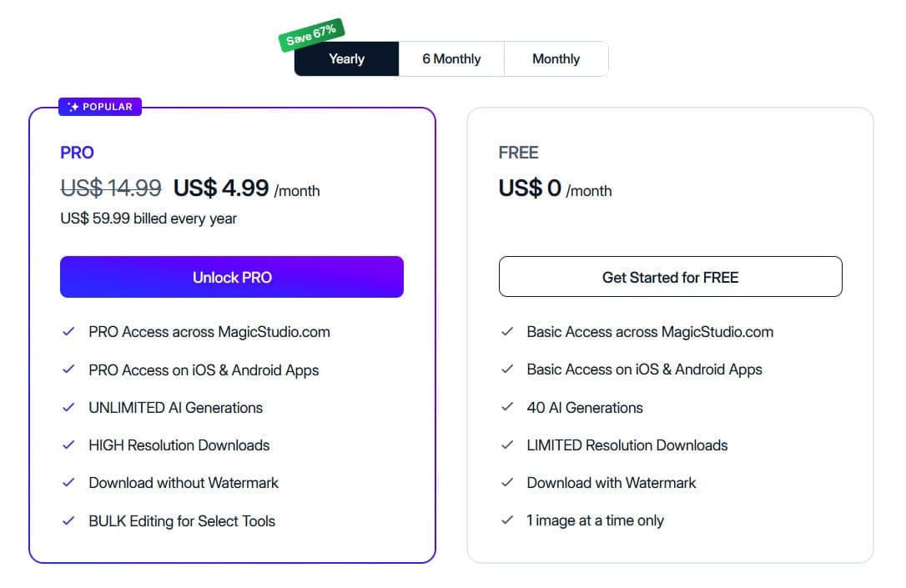Image resolution: width=906 pixels, height=588 pixels.
Task: Click checkmark next to Download without Watermark
Action: (x=68, y=482)
